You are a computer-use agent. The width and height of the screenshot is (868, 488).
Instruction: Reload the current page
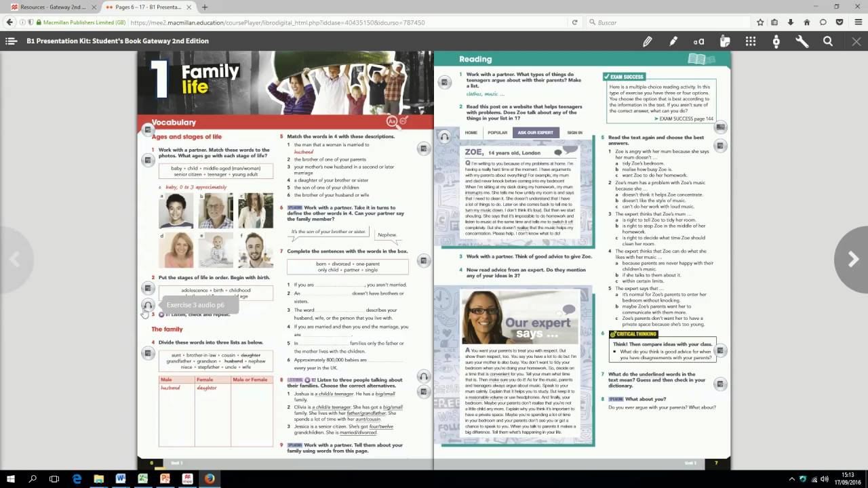pos(574,22)
